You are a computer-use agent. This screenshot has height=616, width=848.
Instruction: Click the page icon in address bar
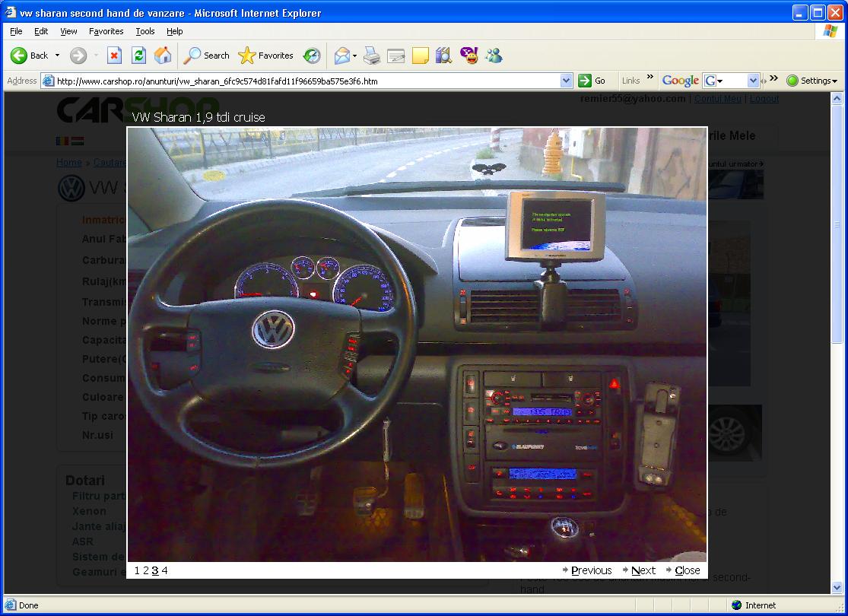48,81
